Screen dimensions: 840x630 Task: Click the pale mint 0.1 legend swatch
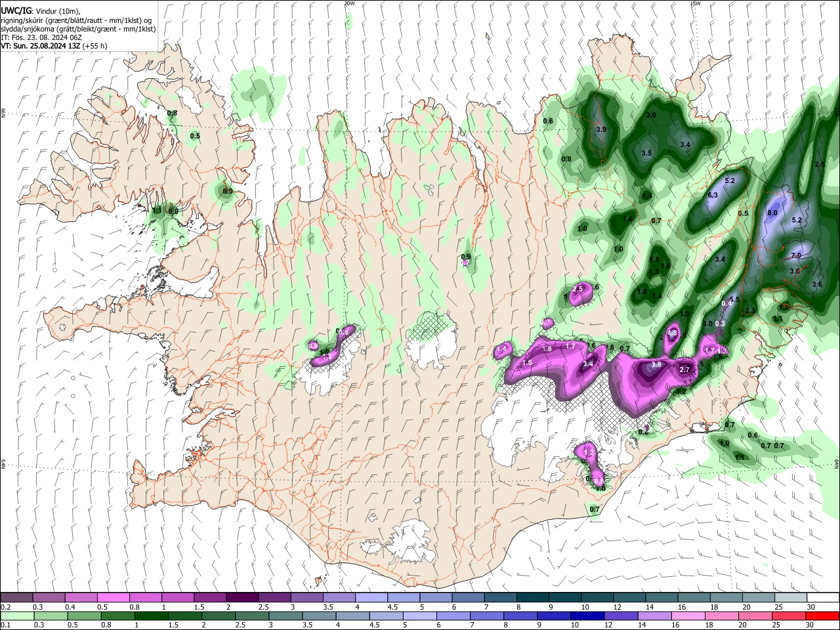point(16,616)
